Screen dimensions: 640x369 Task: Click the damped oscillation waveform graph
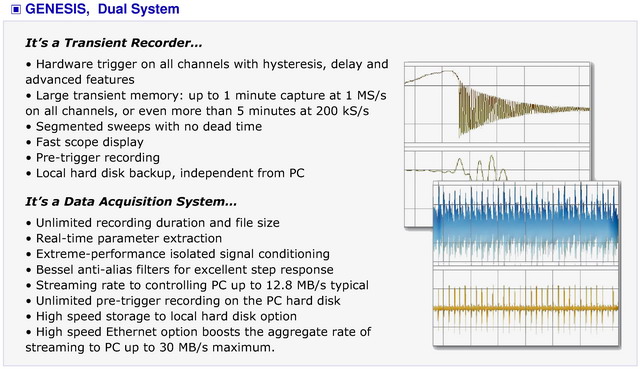pos(497,103)
